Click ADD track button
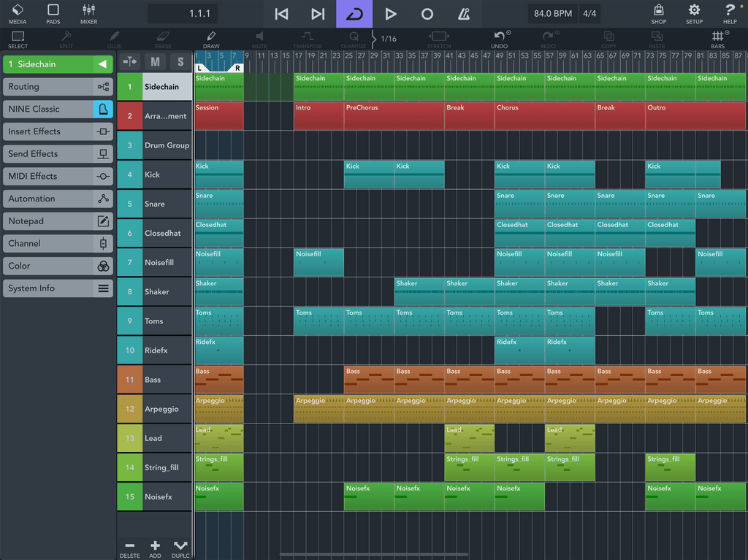This screenshot has height=560, width=748. coord(155,548)
